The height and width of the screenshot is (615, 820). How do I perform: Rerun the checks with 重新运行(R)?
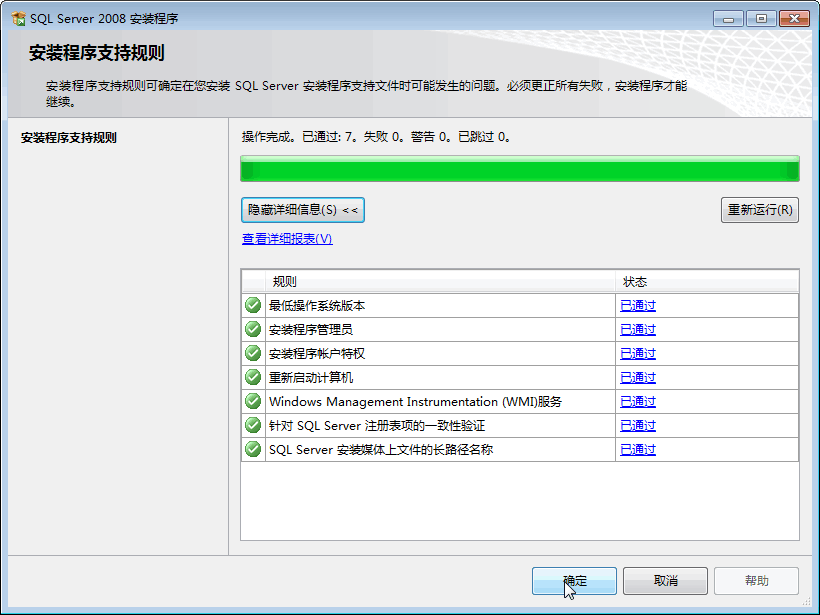coord(760,210)
